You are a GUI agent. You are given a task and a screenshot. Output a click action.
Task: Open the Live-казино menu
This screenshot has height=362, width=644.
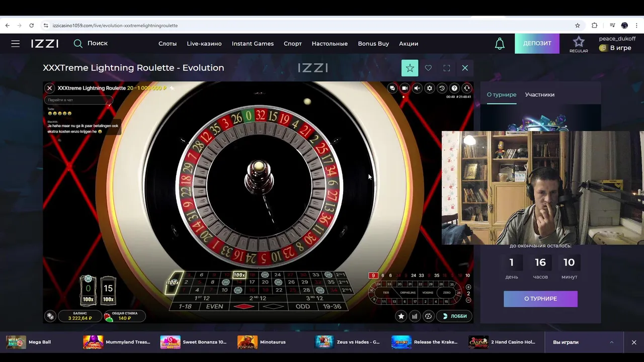[204, 44]
